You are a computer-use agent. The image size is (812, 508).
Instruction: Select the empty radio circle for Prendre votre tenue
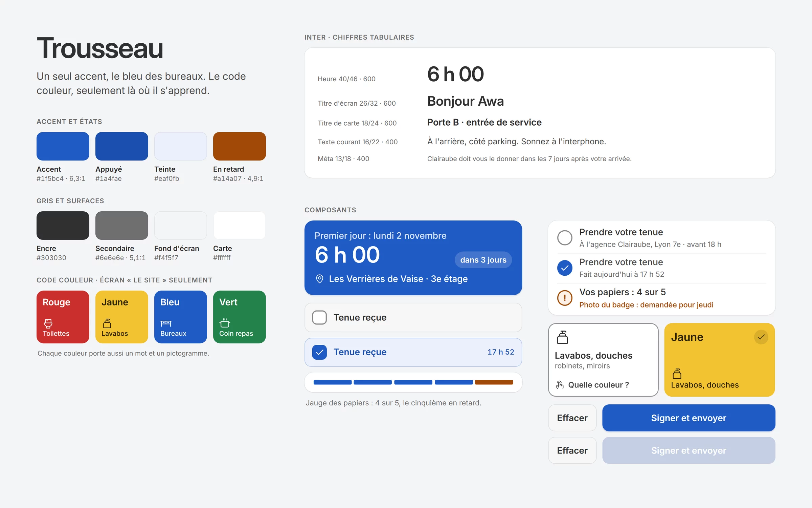click(565, 238)
